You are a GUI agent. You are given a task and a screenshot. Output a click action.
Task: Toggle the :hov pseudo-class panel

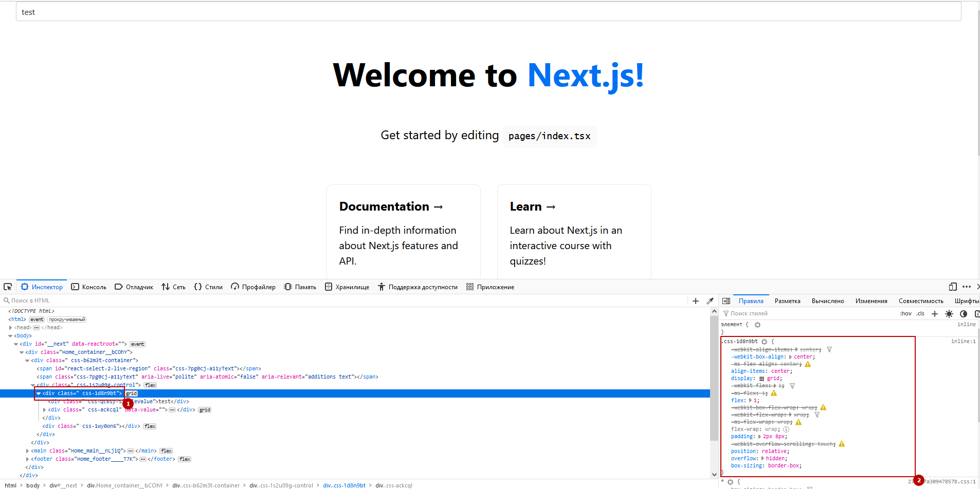point(906,313)
